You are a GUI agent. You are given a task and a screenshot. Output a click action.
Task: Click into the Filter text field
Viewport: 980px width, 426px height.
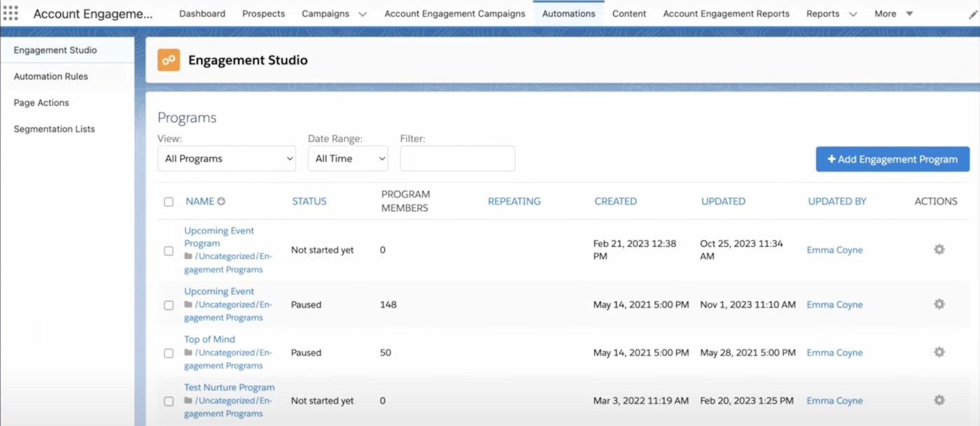tap(457, 159)
